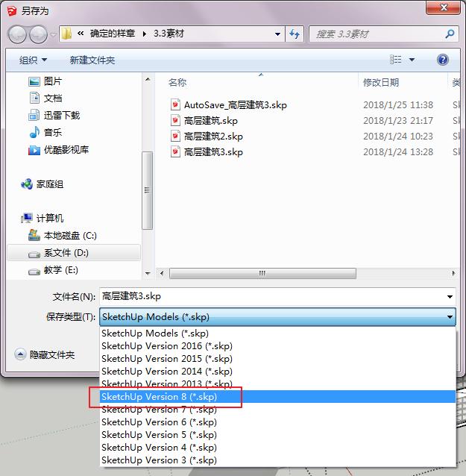Click the Back navigation arrow button
Viewport: 466px width, 476px height.
click(17, 34)
